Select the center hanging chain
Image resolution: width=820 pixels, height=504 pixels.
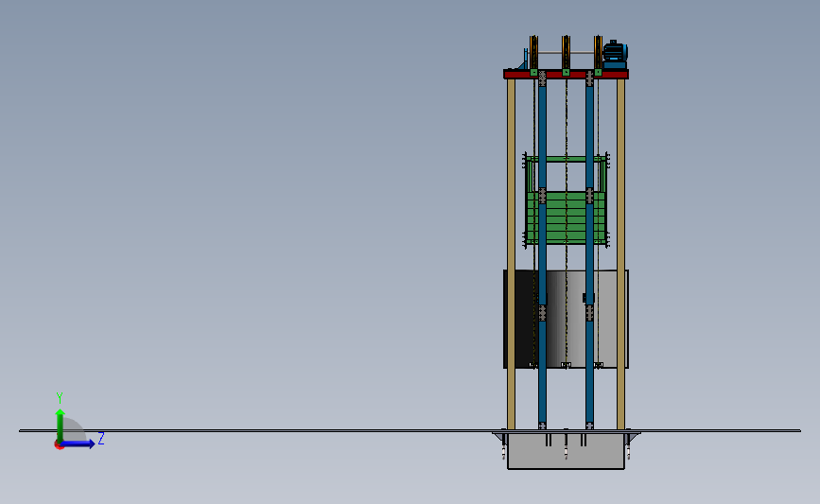coord(566,222)
